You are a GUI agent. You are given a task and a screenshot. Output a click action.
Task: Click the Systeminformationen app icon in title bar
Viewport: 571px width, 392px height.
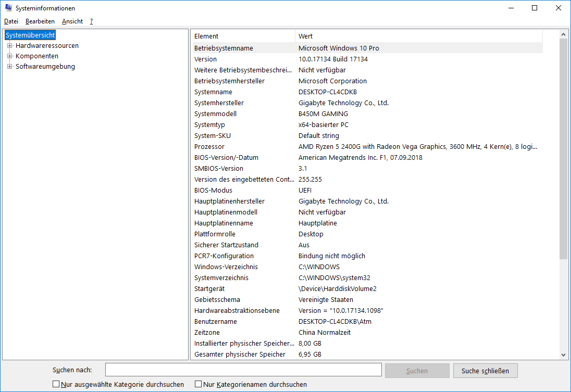pos(8,8)
